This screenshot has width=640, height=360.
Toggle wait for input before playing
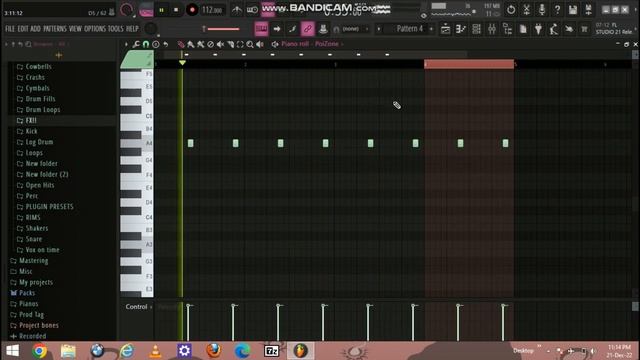coord(252,10)
